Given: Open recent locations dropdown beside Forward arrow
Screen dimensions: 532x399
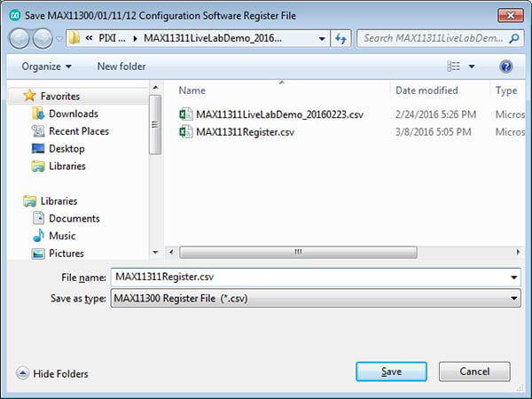Looking at the screenshot, I should point(59,39).
